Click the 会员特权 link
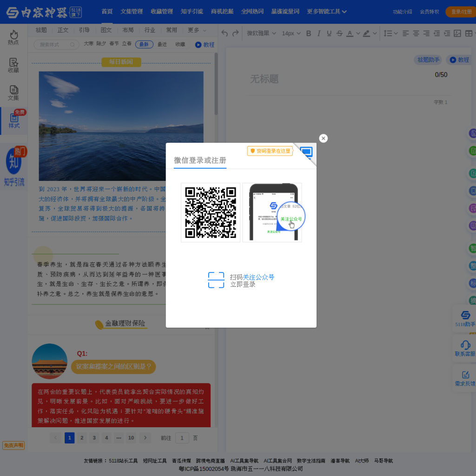Viewport: 476px width, 476px height. tap(429, 12)
